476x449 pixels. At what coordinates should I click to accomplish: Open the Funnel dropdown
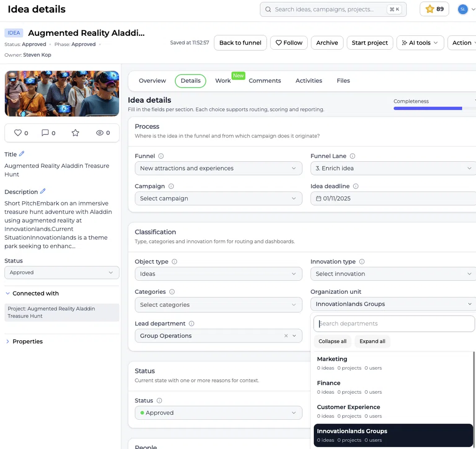click(x=218, y=168)
